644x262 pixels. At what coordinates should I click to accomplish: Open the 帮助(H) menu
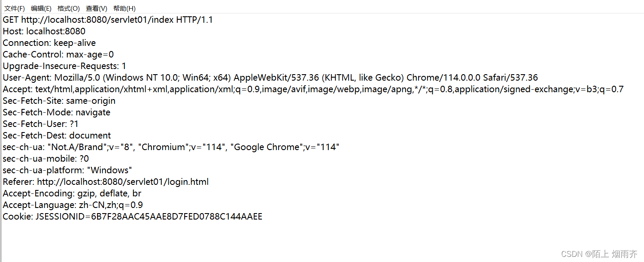pos(125,9)
